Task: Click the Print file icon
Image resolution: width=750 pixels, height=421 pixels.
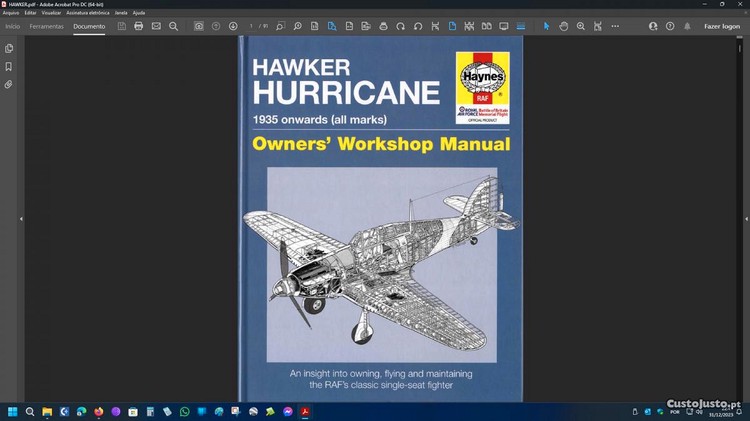Action: (x=139, y=26)
